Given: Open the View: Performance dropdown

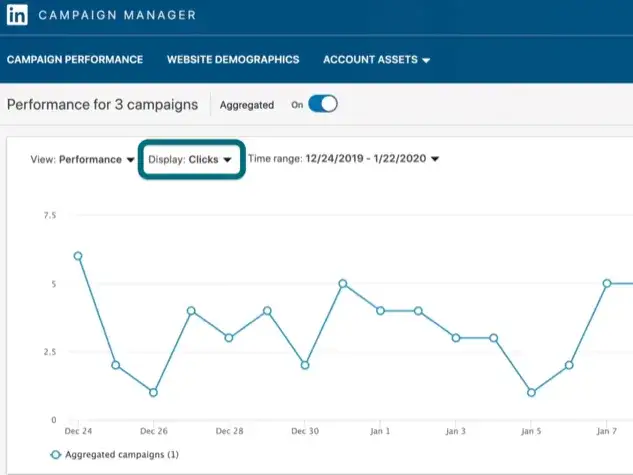Looking at the screenshot, I should (83, 160).
